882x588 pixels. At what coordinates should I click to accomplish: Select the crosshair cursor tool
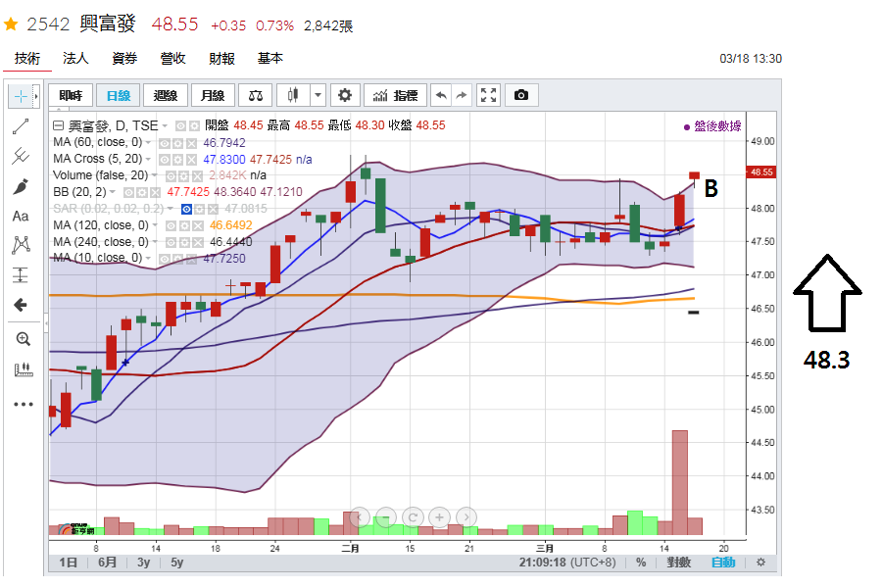pos(21,97)
